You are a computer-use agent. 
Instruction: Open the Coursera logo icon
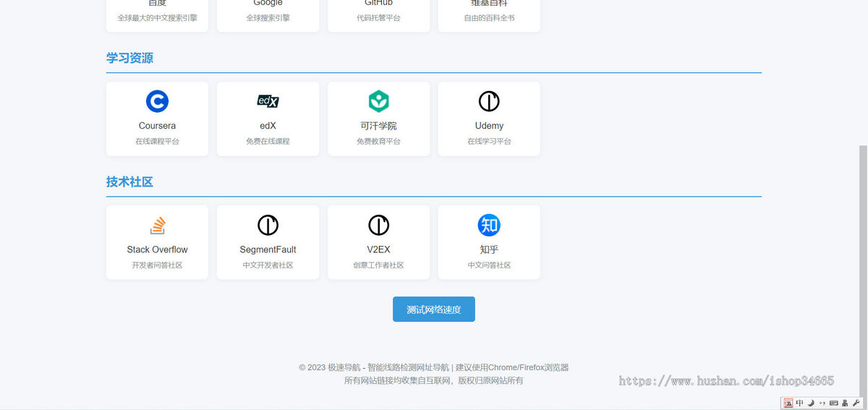[157, 101]
